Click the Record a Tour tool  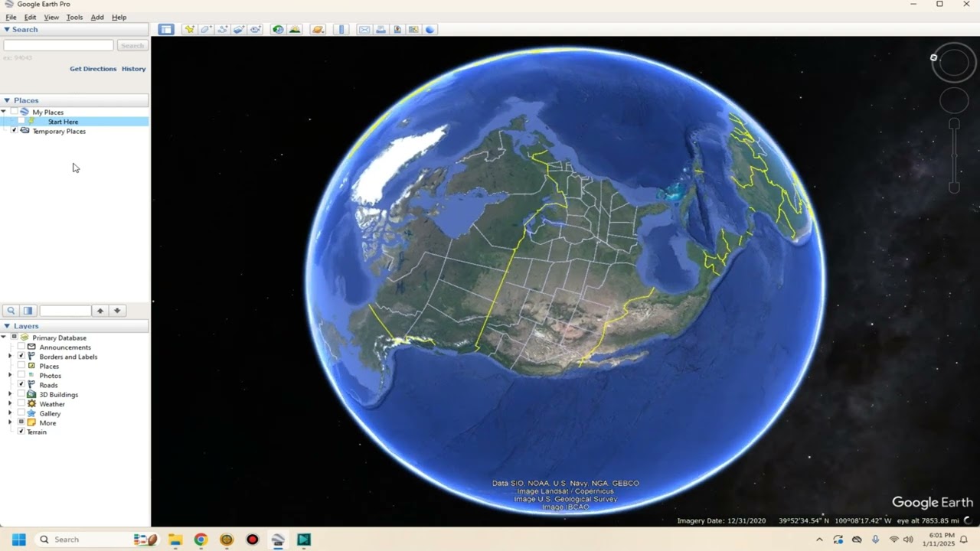[256, 29]
